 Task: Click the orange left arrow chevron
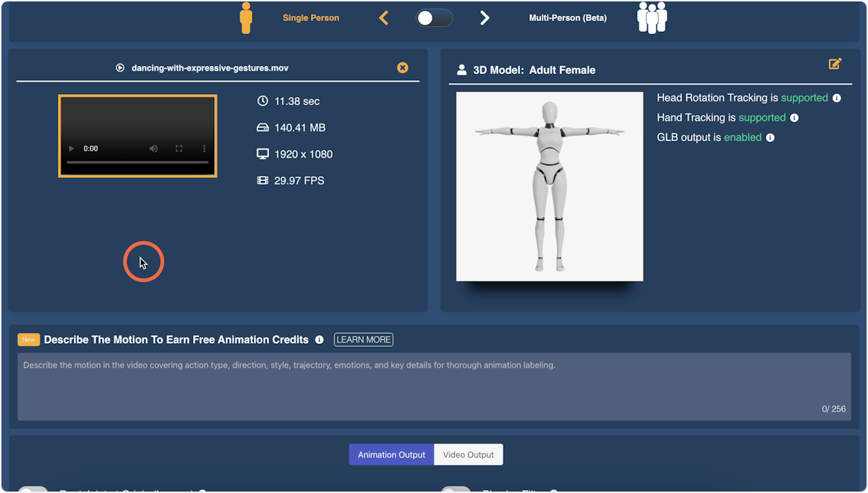click(x=384, y=18)
